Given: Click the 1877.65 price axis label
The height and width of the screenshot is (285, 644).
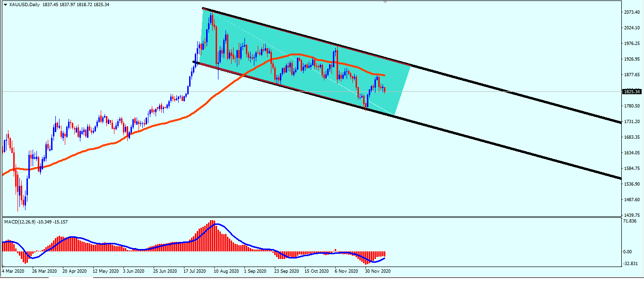Looking at the screenshot, I should point(632,75).
